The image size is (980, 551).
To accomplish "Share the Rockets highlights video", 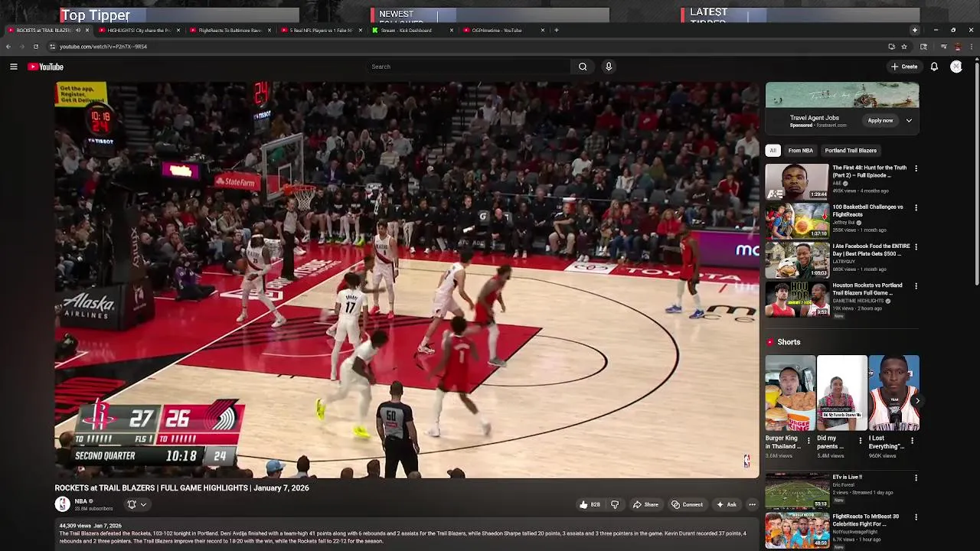I will 645,504.
